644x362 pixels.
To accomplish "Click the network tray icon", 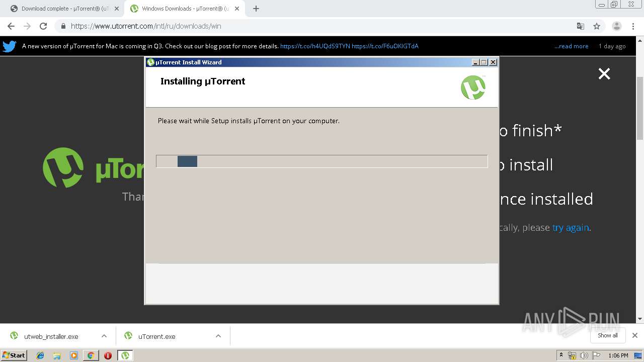I will [572, 355].
